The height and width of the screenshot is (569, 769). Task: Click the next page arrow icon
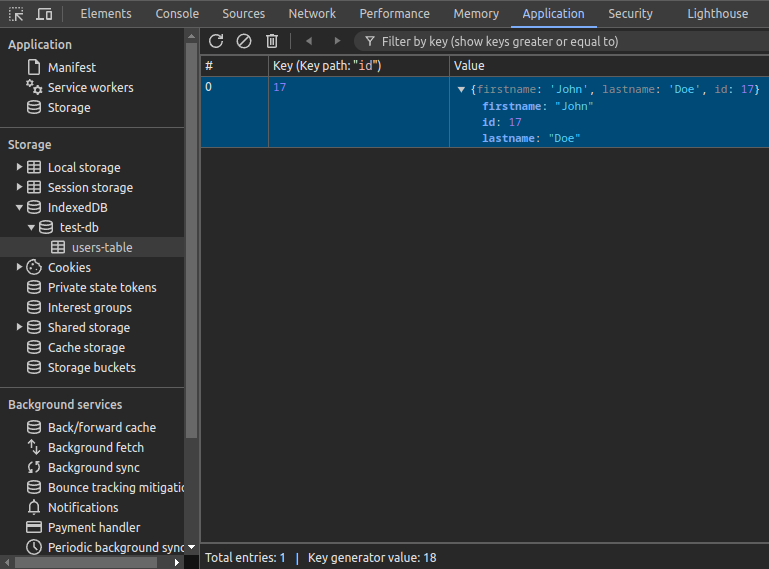[x=337, y=41]
